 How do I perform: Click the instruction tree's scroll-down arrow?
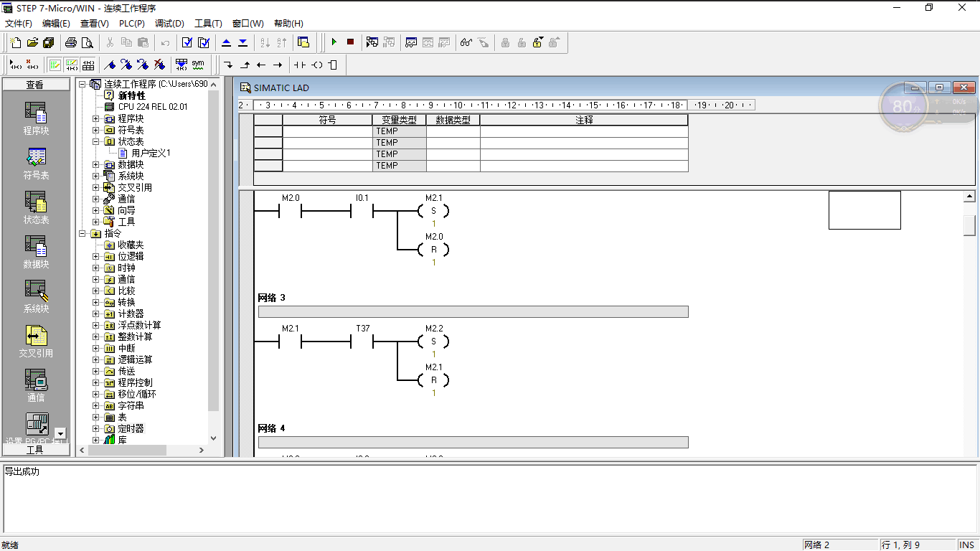(x=213, y=438)
